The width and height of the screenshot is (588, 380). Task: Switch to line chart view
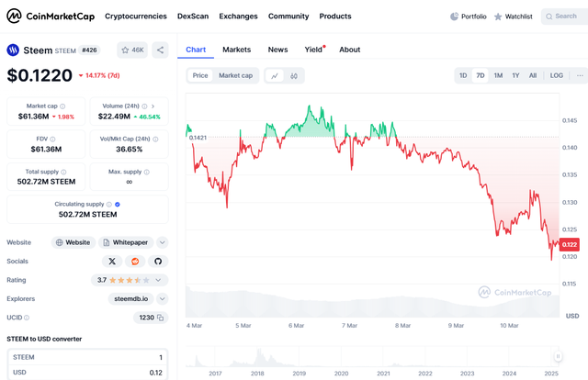275,75
